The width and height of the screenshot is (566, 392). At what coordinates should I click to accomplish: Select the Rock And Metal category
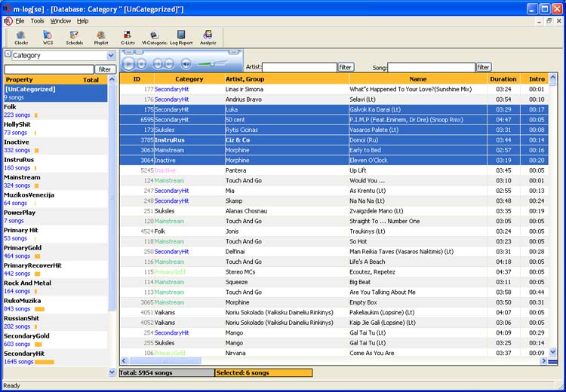click(56, 287)
